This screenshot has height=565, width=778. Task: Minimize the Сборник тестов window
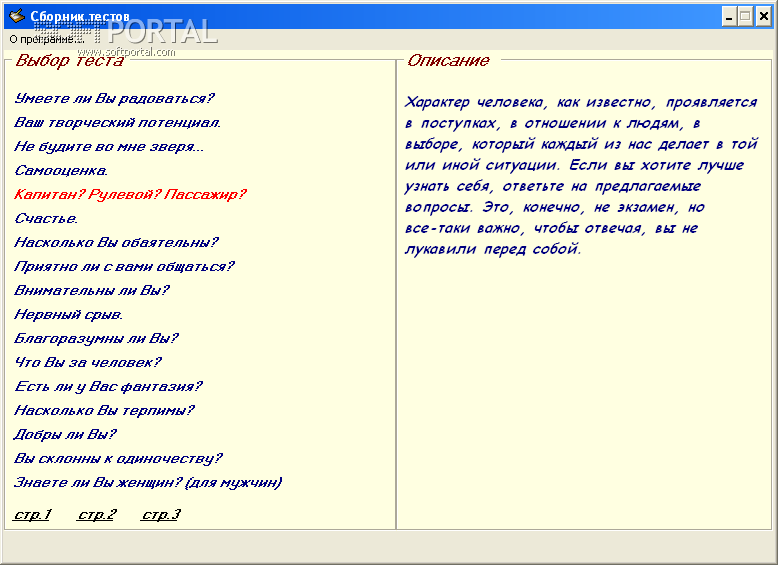tap(729, 16)
